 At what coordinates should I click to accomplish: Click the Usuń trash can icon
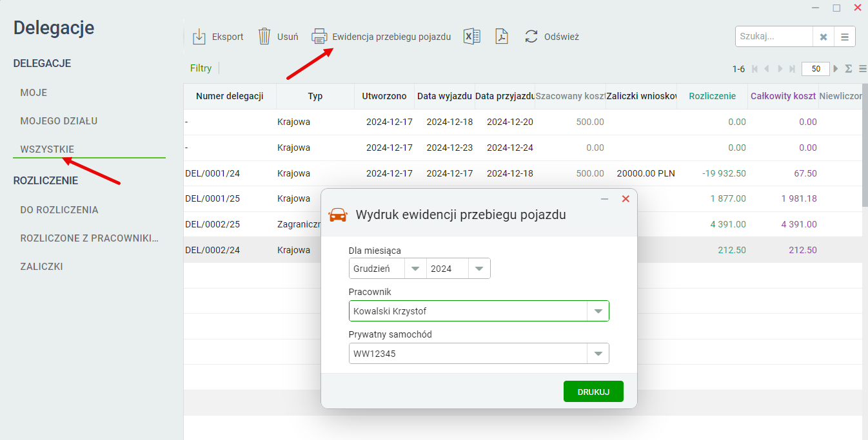(x=264, y=37)
